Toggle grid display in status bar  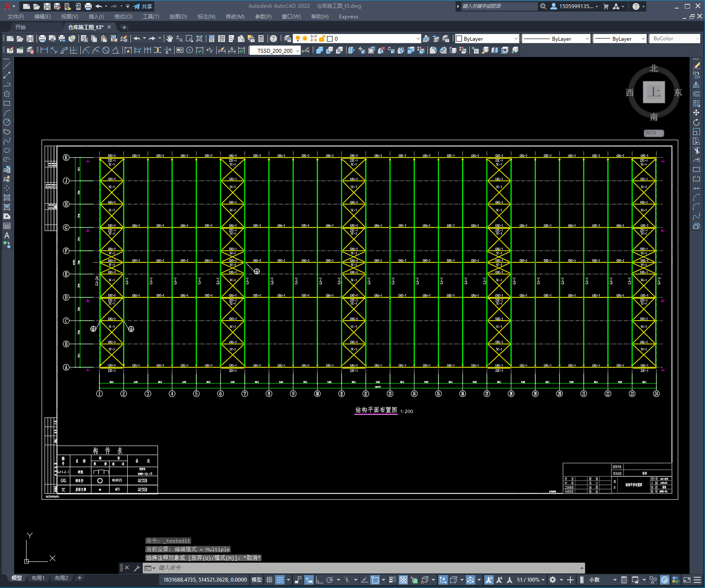pos(269,580)
